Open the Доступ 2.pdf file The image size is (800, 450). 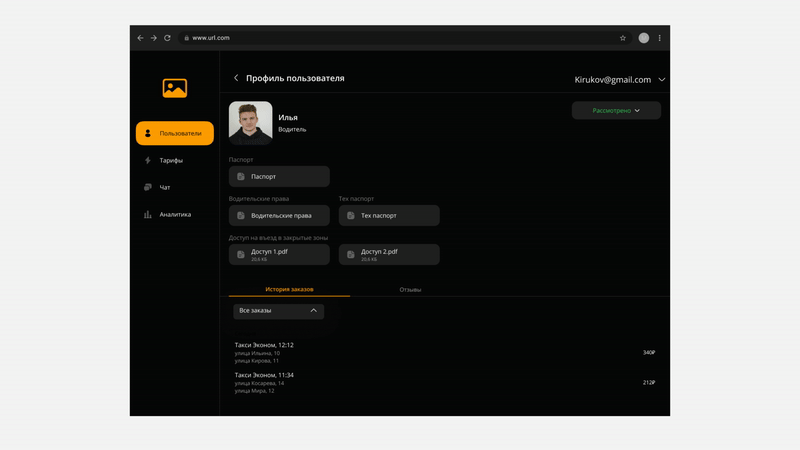(x=389, y=254)
